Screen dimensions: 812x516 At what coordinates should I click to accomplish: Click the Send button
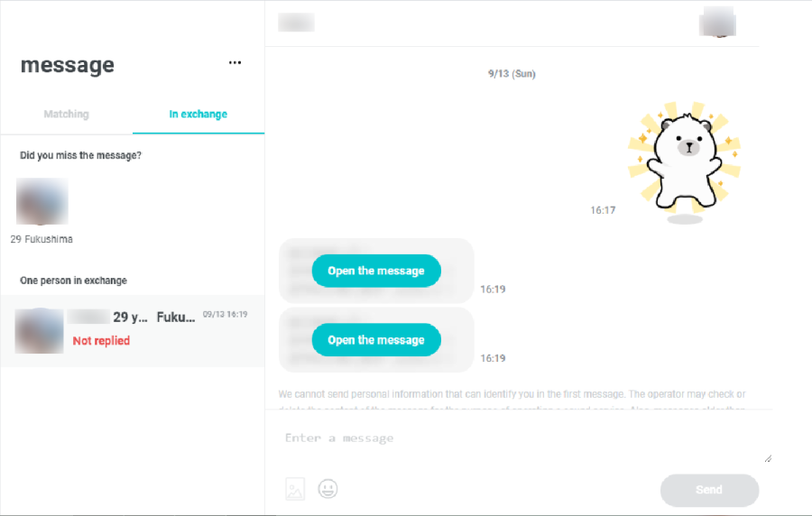[x=709, y=490]
